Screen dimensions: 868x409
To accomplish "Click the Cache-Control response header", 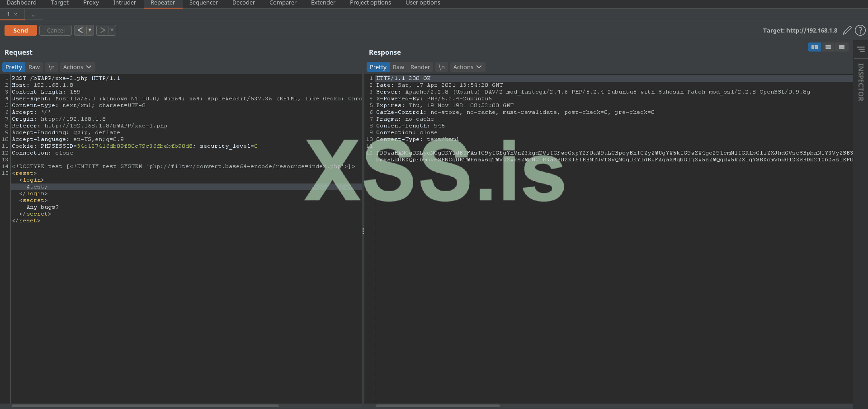I will coord(515,113).
